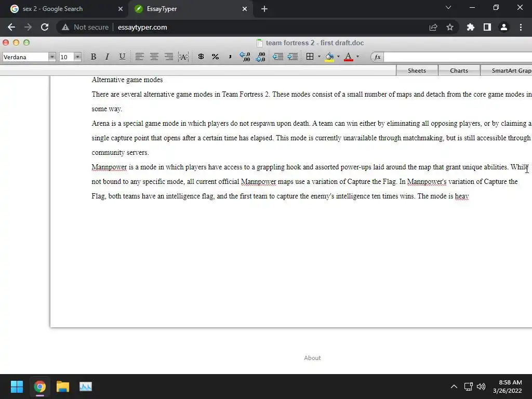This screenshot has width=532, height=399.
Task: Click the essaytyper.com address bar
Action: point(142,27)
